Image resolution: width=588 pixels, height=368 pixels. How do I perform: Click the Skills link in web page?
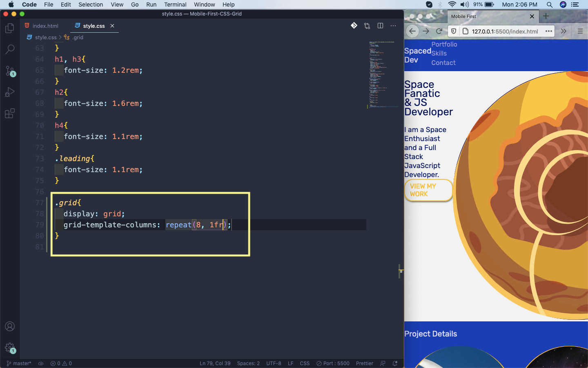tap(439, 53)
